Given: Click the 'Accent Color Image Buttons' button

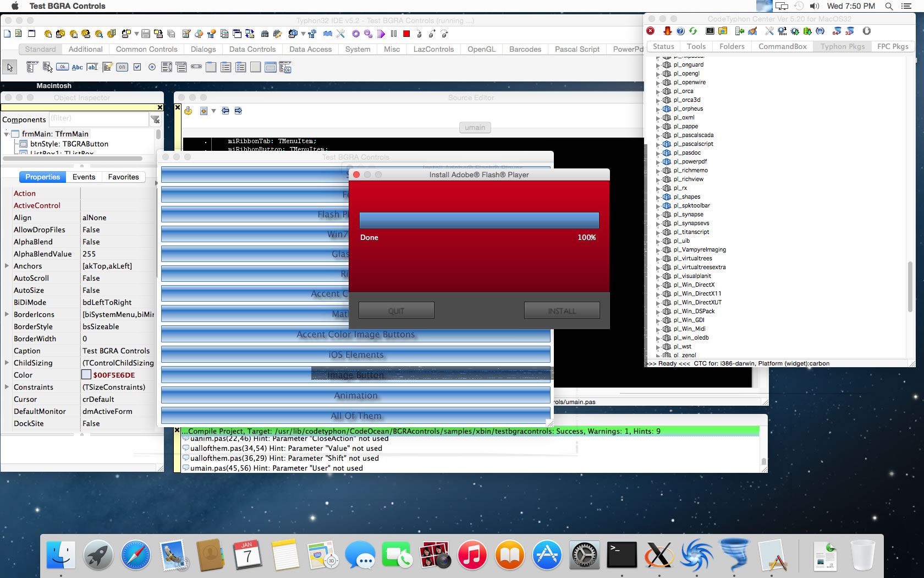Looking at the screenshot, I should [355, 334].
